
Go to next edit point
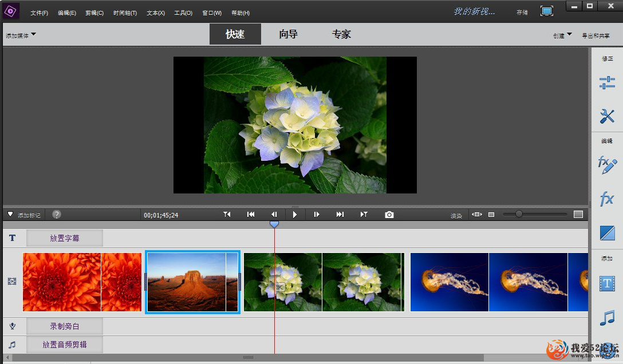coord(364,215)
